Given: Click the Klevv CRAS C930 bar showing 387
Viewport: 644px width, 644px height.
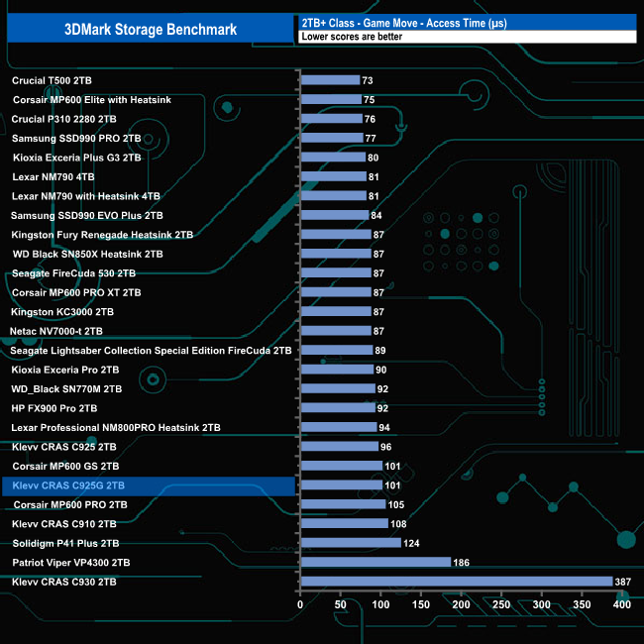Looking at the screenshot, I should 457,582.
